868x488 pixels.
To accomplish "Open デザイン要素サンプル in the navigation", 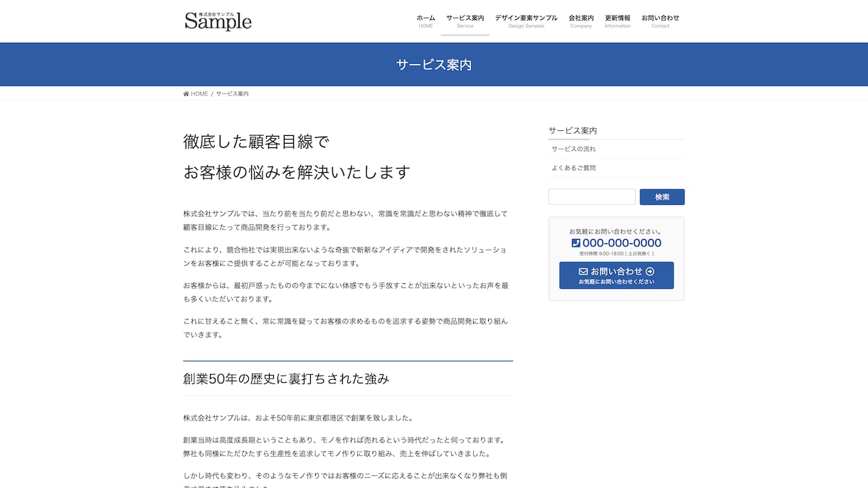I will 526,21.
